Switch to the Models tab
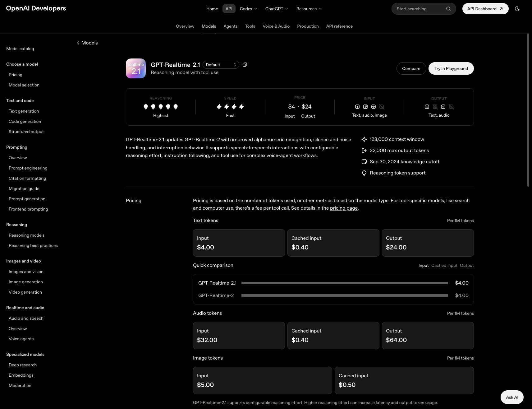The image size is (532, 409). 209,26
